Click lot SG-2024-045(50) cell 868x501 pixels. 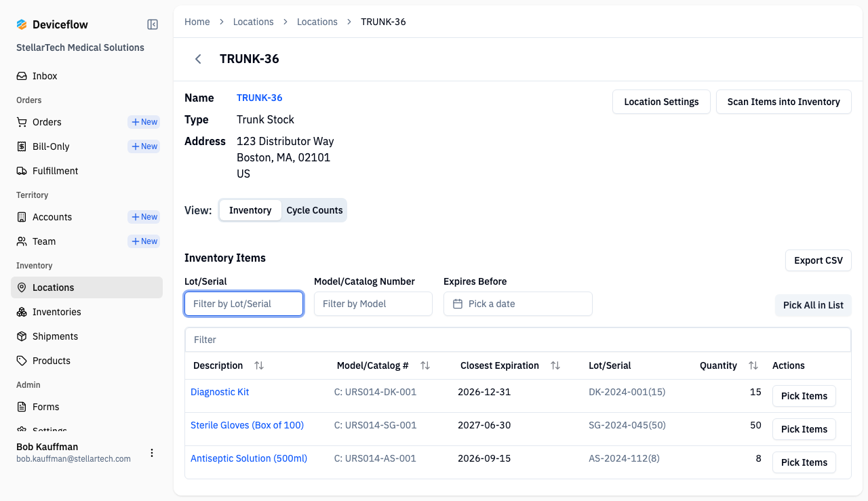pos(627,425)
